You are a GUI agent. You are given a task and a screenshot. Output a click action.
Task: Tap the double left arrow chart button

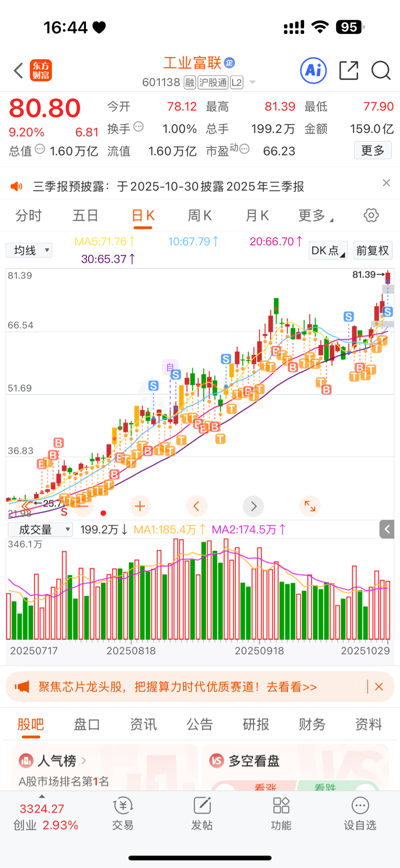(x=26, y=506)
